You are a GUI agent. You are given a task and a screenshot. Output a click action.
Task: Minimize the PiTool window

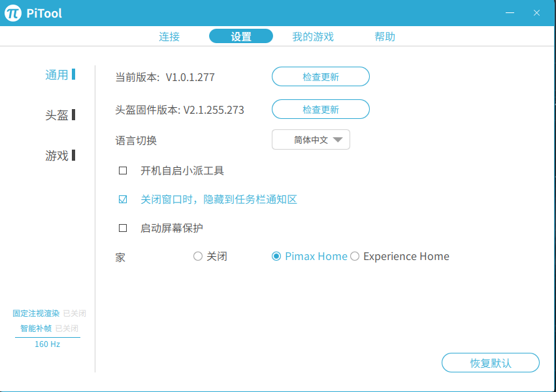point(510,13)
